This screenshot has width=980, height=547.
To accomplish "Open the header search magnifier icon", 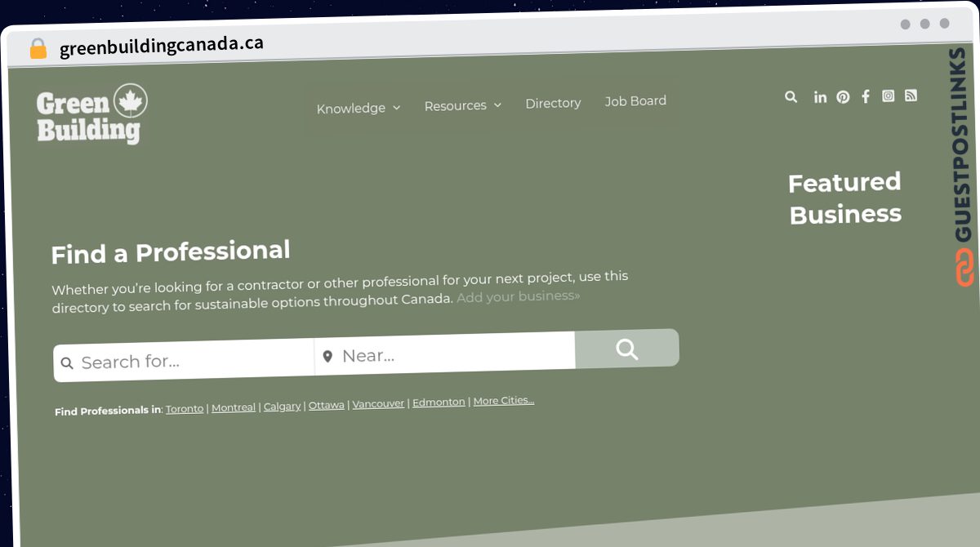I will (791, 96).
